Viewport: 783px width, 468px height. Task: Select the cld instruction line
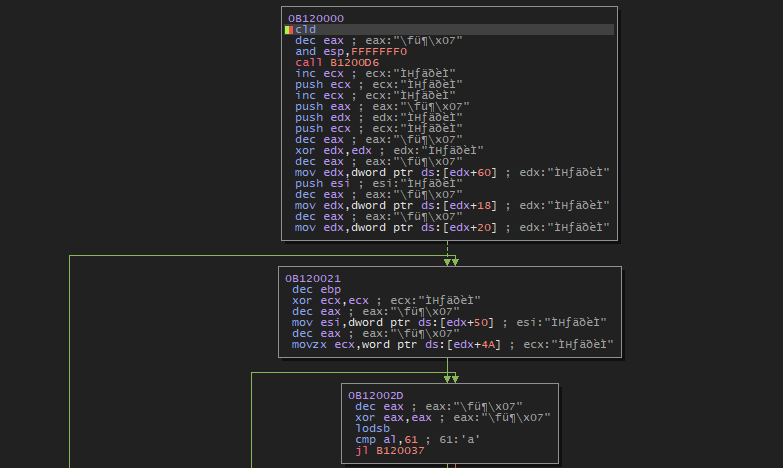(x=306, y=29)
